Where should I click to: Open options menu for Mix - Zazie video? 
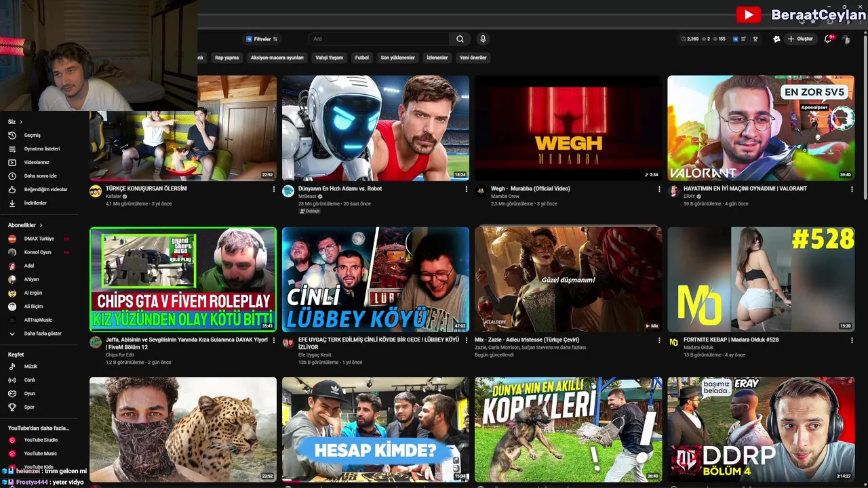(659, 340)
